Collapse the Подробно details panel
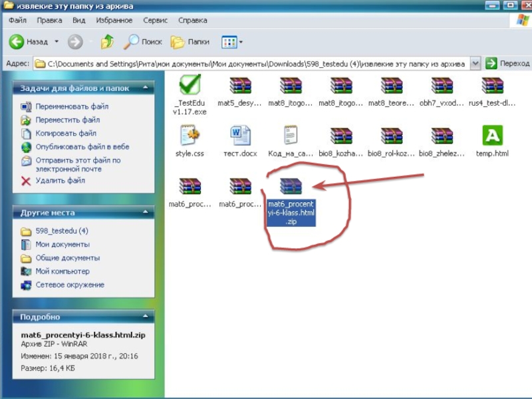 (x=146, y=317)
